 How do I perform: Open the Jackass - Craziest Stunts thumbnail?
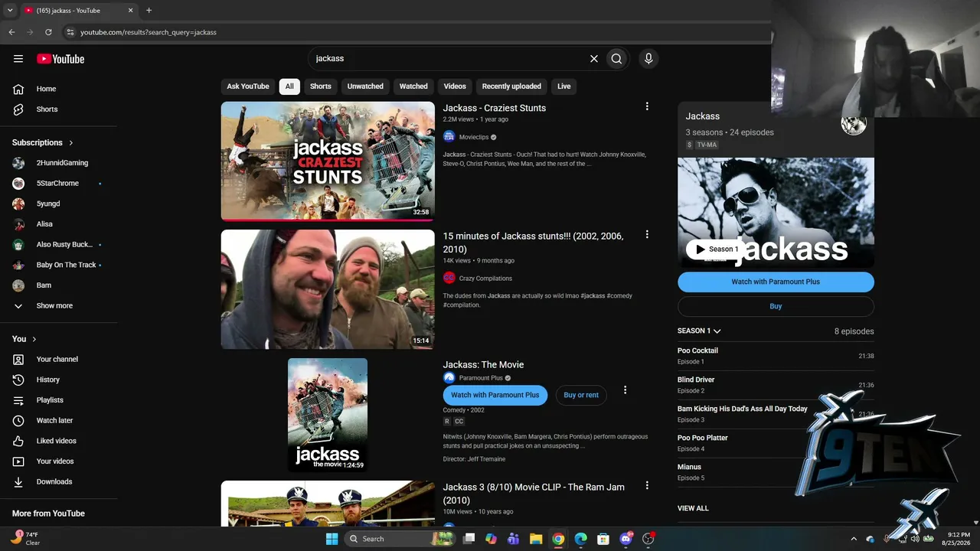pyautogui.click(x=328, y=161)
